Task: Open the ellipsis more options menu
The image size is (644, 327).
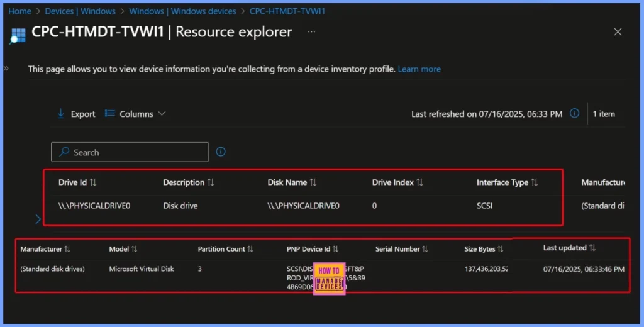Action: click(x=312, y=32)
